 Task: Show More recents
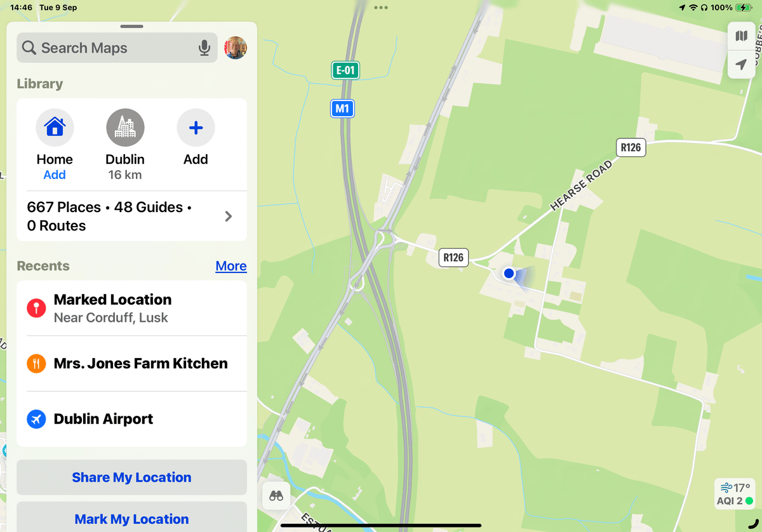(231, 266)
